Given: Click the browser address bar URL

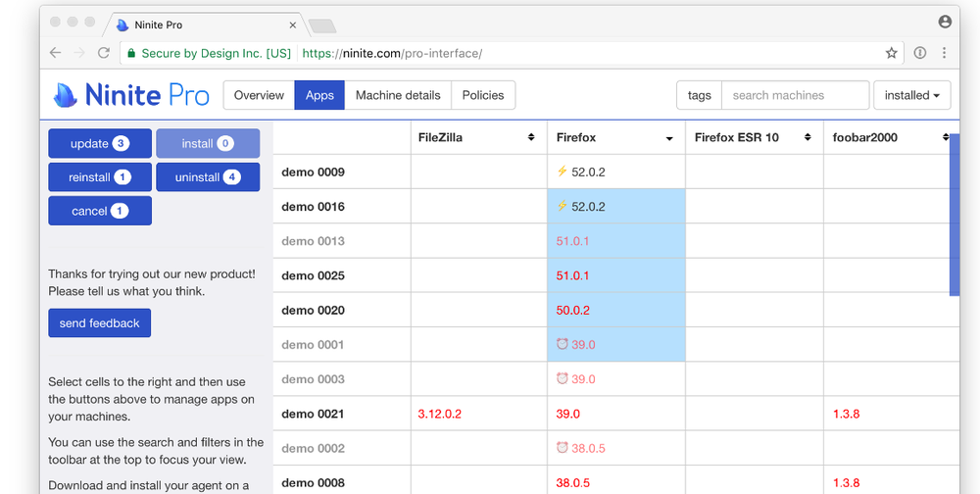Looking at the screenshot, I should coord(392,53).
